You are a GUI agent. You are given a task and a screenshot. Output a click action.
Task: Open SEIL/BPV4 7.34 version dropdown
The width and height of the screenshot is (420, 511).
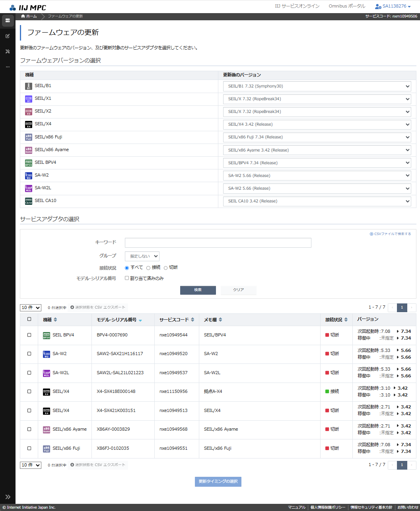[x=317, y=163]
